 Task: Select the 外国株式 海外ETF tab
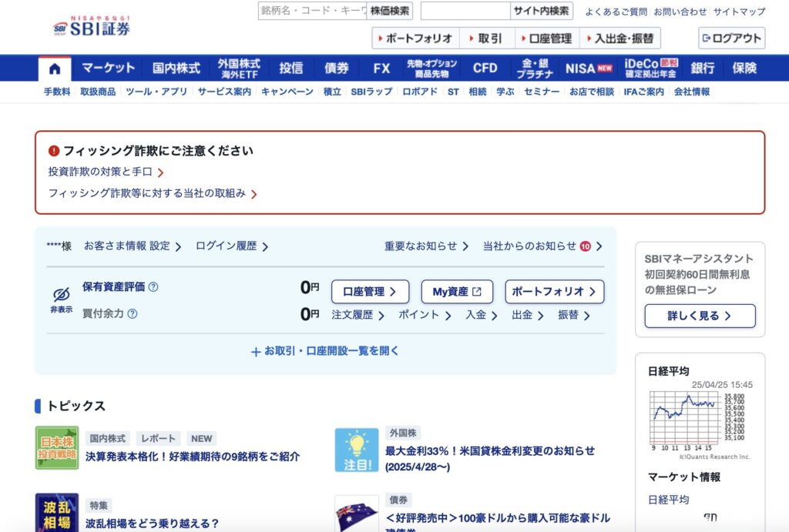click(239, 69)
